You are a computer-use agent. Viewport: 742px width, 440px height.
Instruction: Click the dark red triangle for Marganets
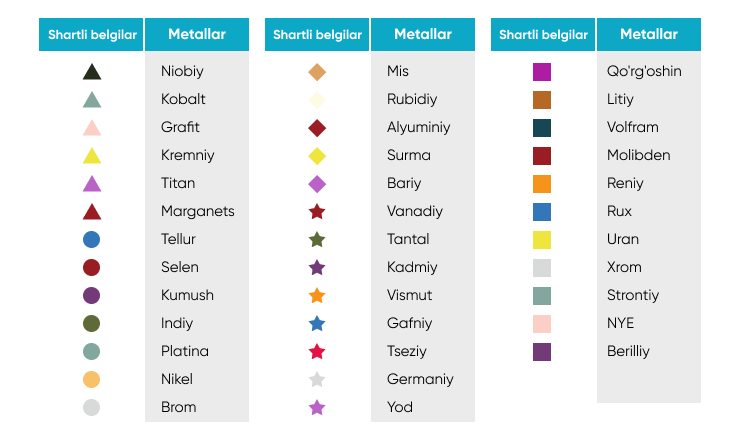tap(92, 212)
